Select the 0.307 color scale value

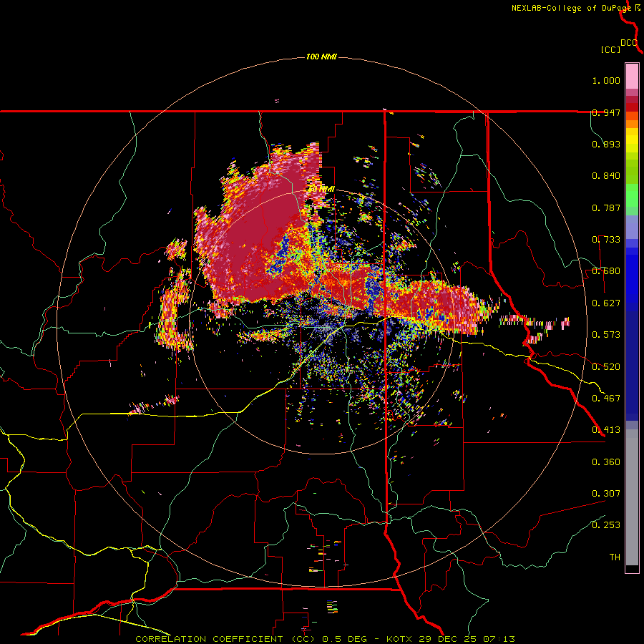pos(606,494)
